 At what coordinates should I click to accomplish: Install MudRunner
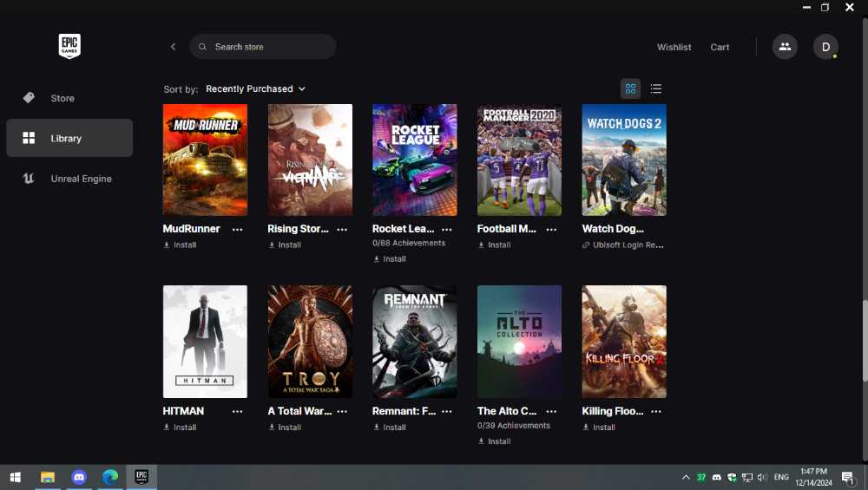(x=180, y=245)
